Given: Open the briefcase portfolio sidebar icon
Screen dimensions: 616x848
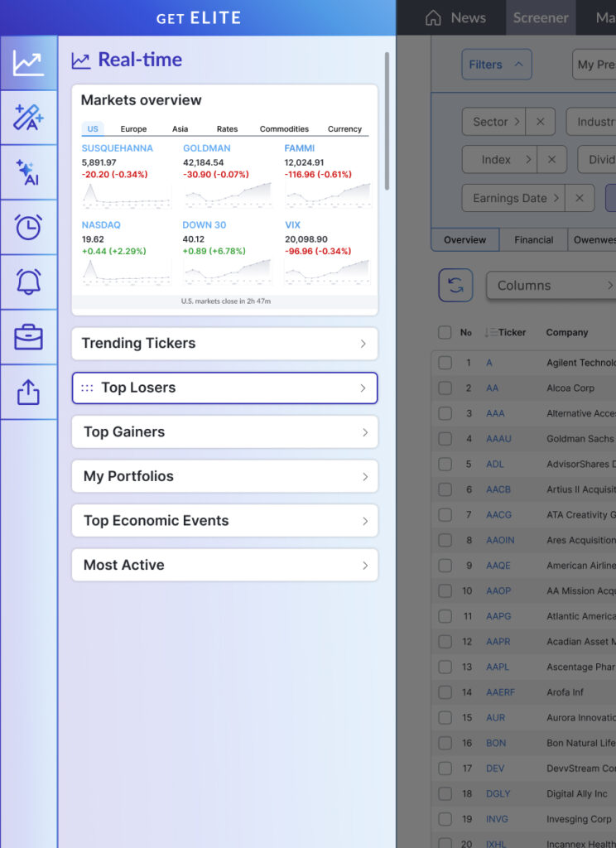Looking at the screenshot, I should [x=29, y=337].
